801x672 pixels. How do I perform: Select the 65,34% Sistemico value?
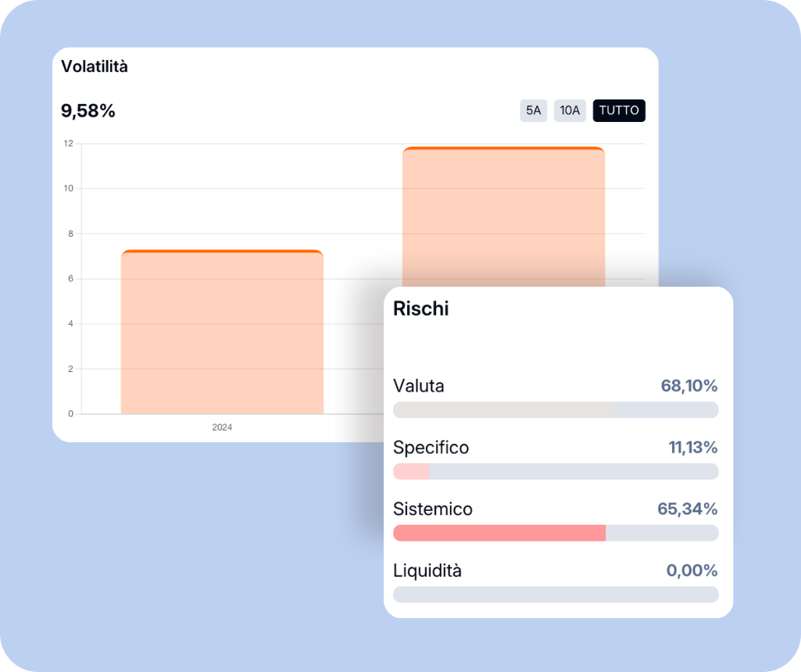[687, 509]
